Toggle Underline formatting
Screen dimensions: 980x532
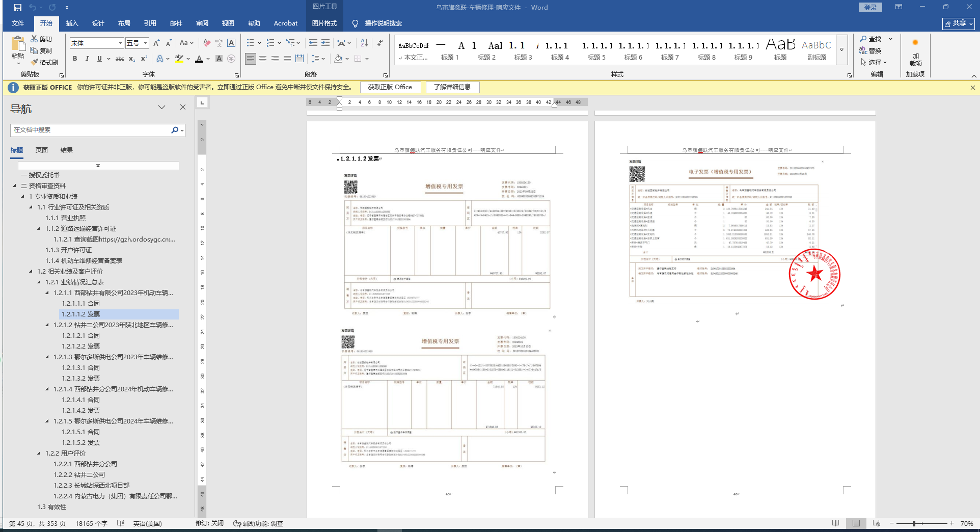click(x=99, y=59)
